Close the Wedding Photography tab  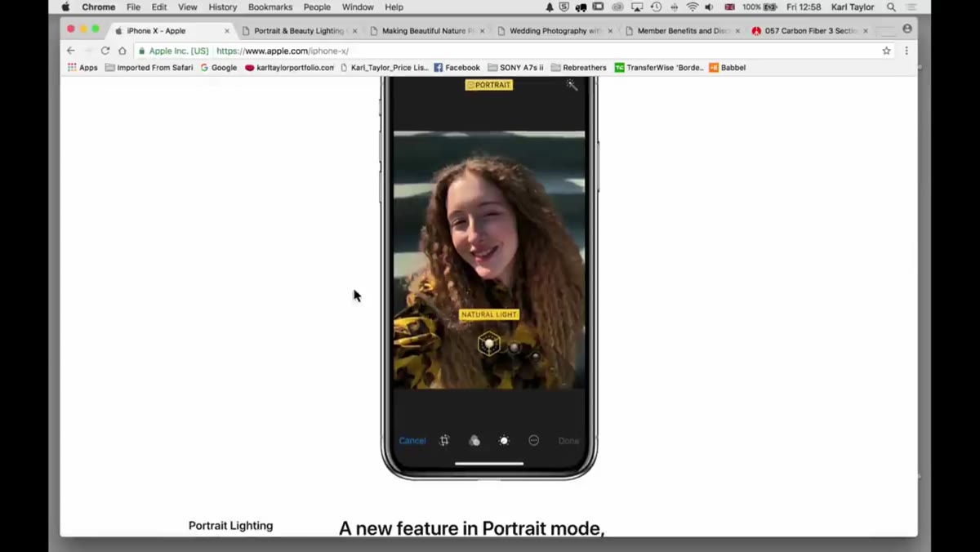pos(610,31)
